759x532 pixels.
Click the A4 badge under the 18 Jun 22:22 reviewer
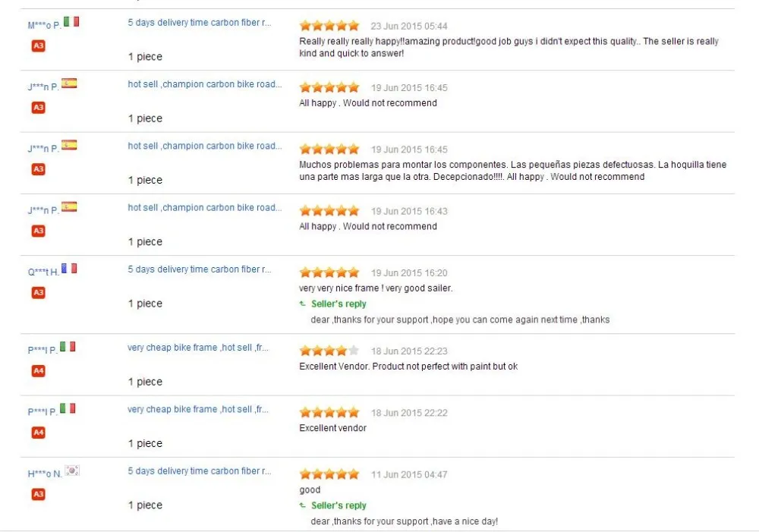[38, 433]
